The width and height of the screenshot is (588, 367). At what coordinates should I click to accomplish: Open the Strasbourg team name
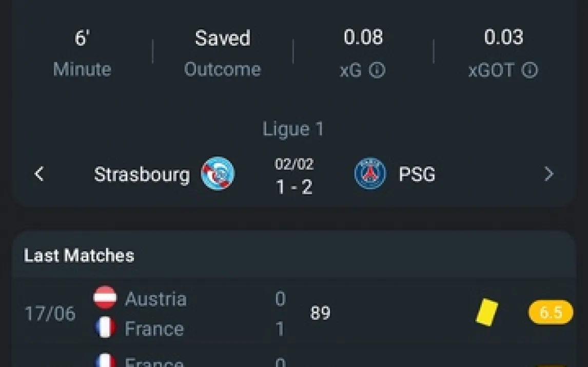pyautogui.click(x=142, y=175)
